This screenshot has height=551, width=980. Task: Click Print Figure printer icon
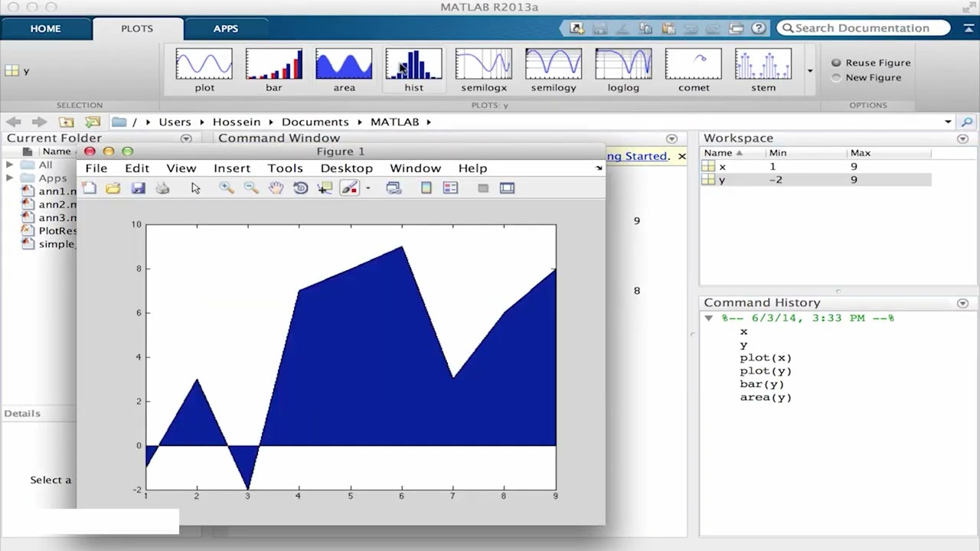click(162, 187)
